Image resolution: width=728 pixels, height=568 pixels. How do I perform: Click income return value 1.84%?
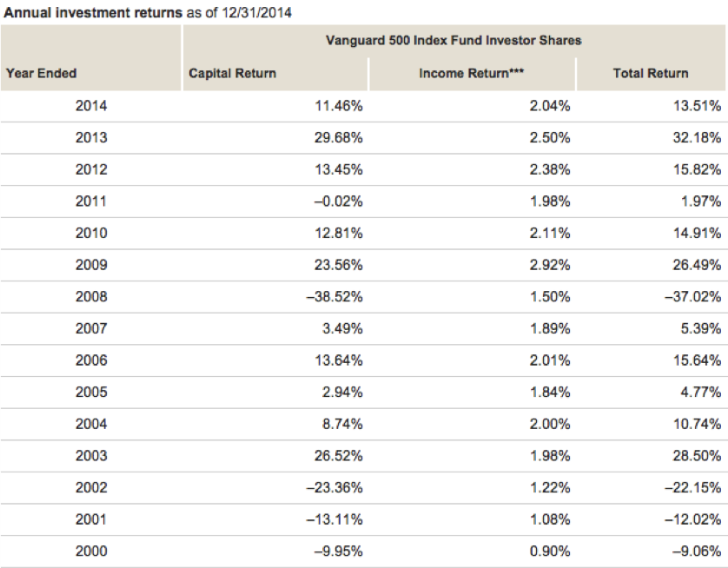pyautogui.click(x=550, y=392)
